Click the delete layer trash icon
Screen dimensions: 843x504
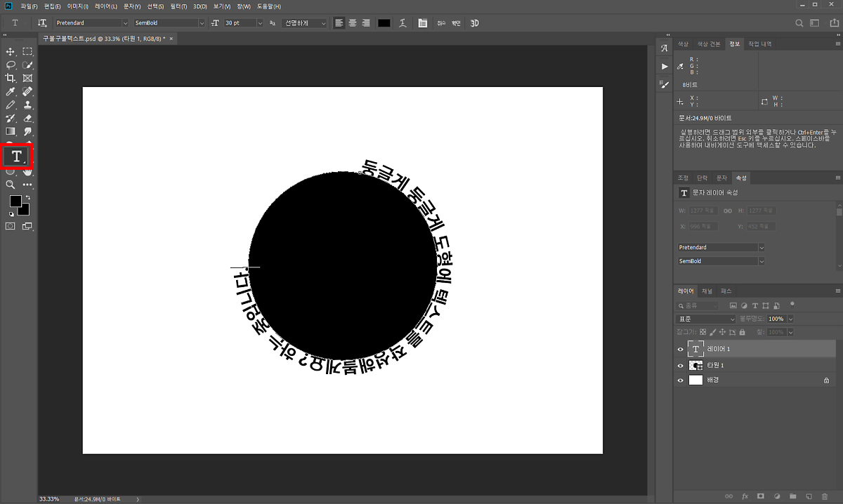click(x=824, y=496)
